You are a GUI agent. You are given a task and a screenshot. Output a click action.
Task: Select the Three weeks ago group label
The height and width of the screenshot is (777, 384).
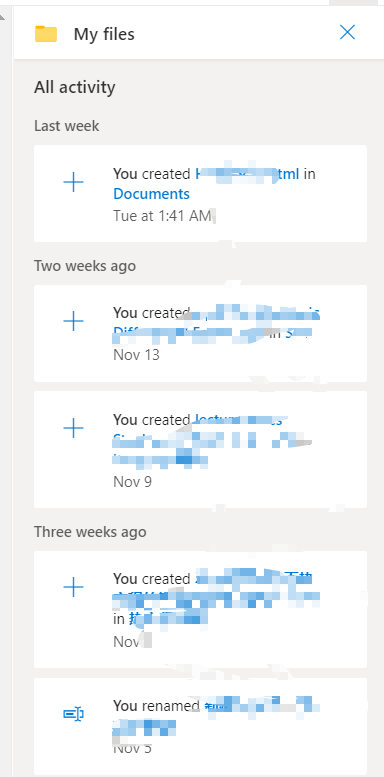point(90,532)
